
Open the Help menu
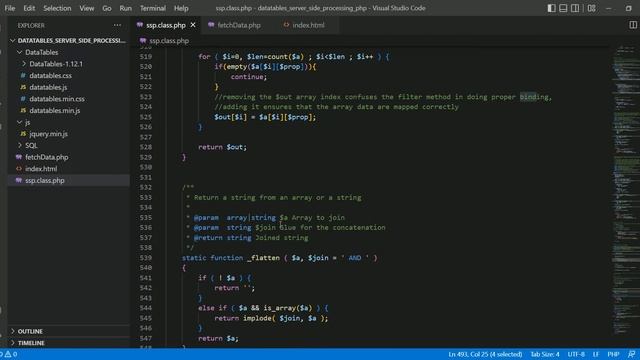tap(181, 8)
